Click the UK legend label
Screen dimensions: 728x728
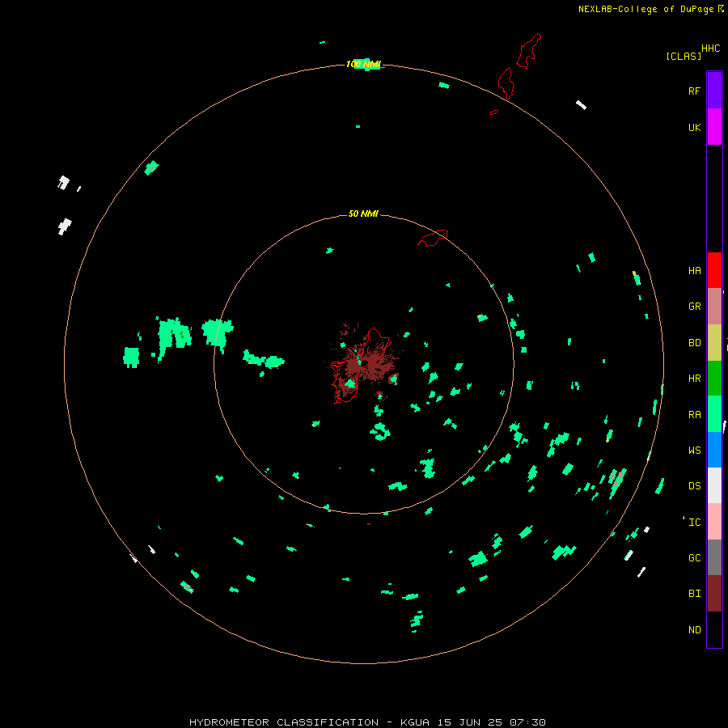click(694, 127)
